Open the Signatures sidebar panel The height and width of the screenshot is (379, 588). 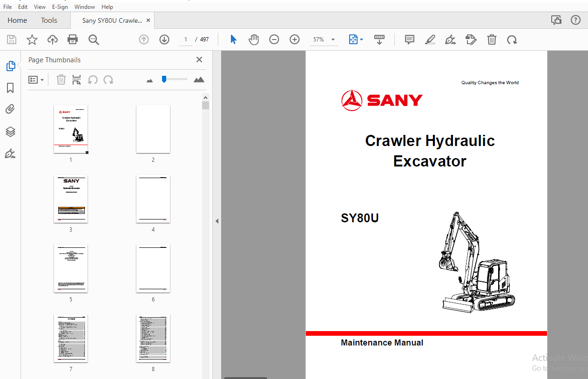(10, 153)
